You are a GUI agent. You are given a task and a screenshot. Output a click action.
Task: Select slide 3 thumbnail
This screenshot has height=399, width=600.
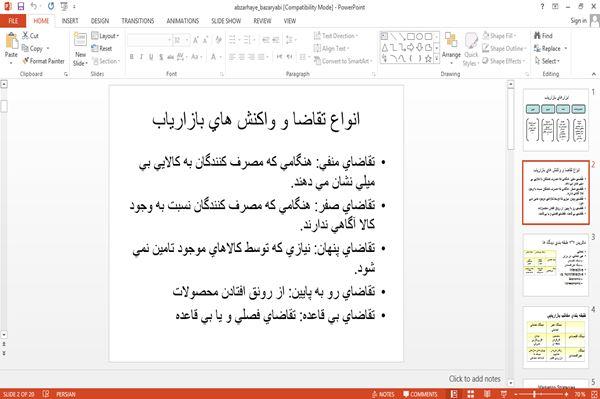click(555, 265)
